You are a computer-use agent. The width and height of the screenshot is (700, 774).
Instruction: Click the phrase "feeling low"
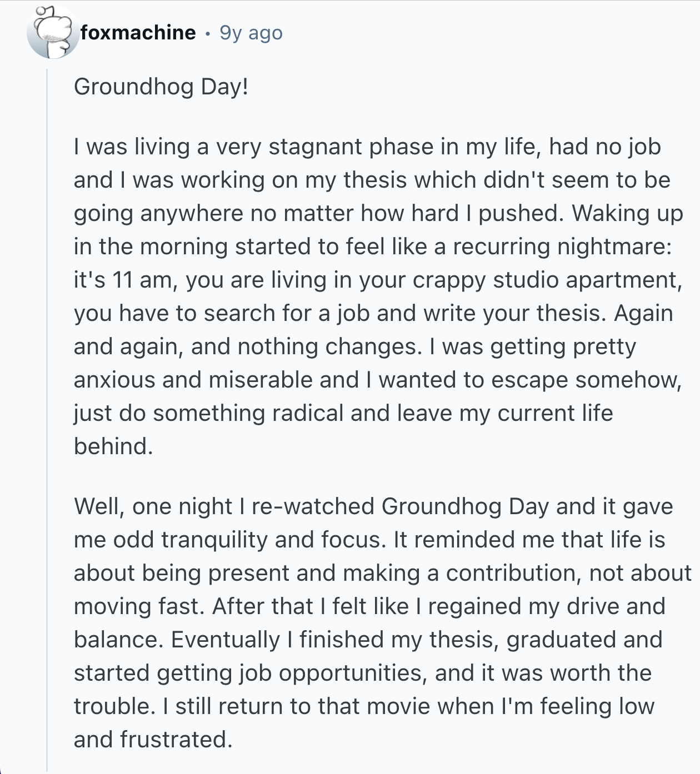[597, 706]
